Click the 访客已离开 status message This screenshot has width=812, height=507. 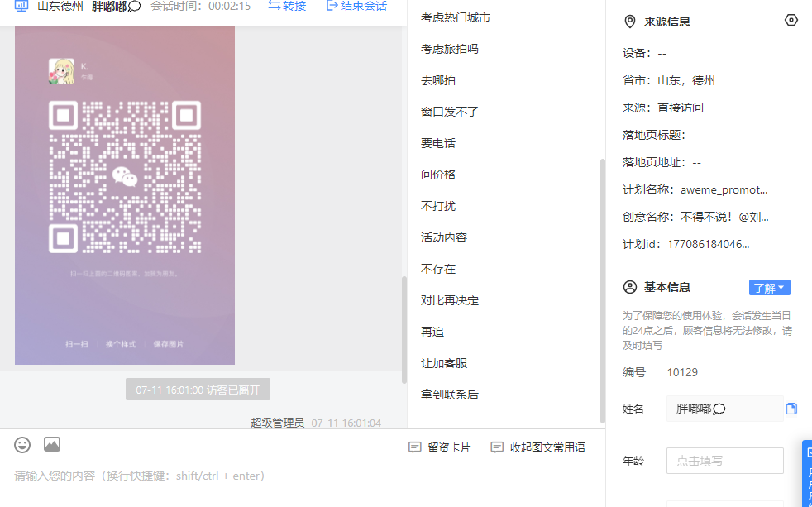click(198, 390)
